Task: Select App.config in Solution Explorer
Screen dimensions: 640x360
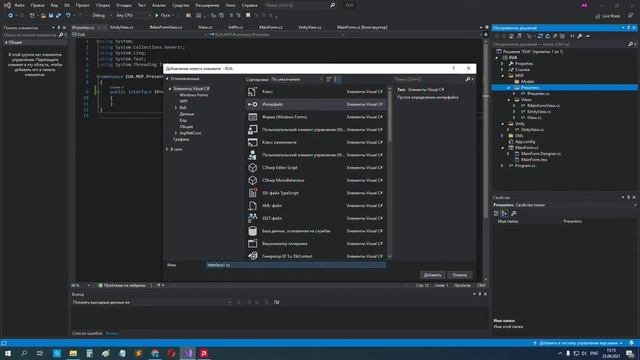Action: click(525, 142)
